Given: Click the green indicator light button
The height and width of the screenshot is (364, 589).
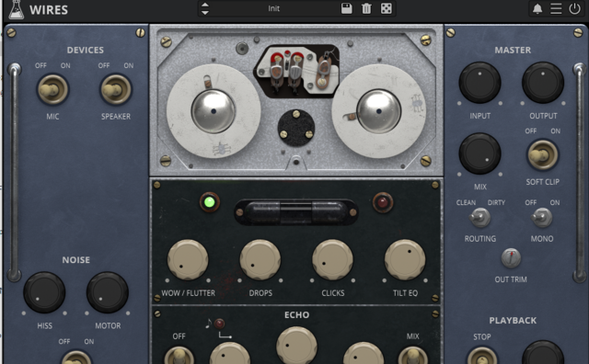Looking at the screenshot, I should (x=209, y=202).
